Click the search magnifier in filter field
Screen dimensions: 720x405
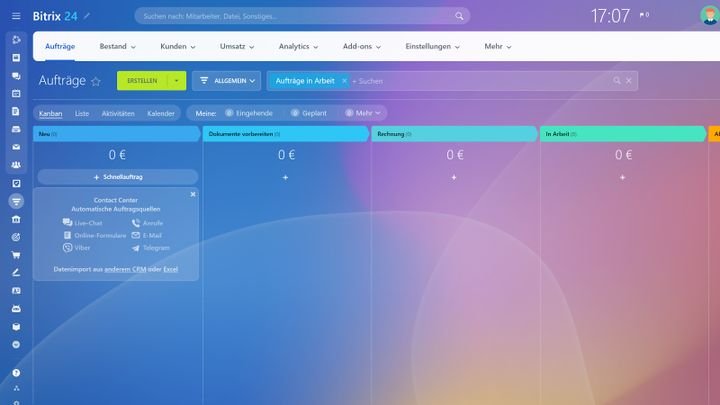click(x=617, y=81)
